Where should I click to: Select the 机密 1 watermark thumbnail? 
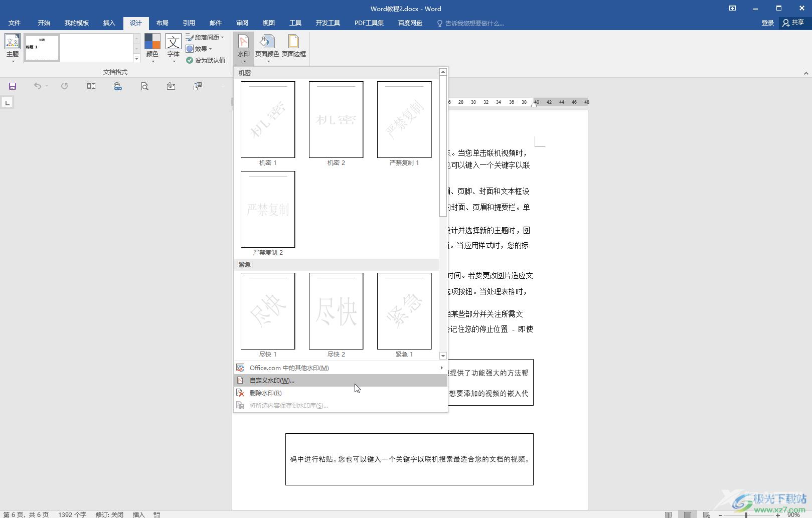point(268,119)
